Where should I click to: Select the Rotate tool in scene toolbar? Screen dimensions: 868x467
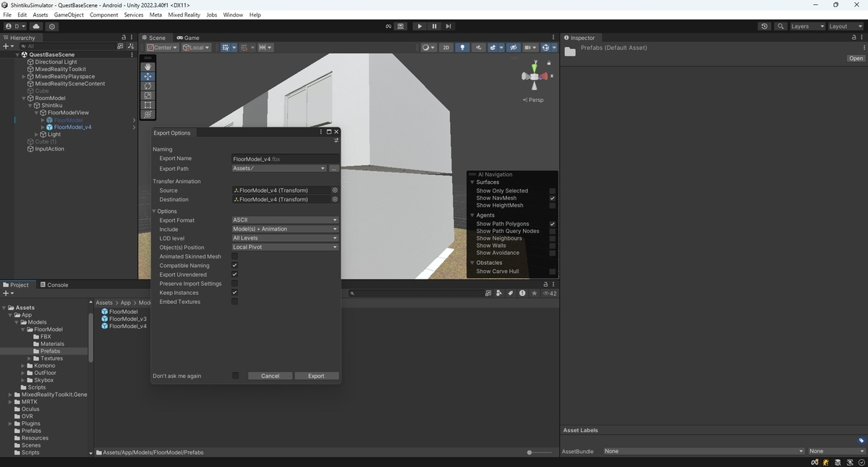coord(148,85)
